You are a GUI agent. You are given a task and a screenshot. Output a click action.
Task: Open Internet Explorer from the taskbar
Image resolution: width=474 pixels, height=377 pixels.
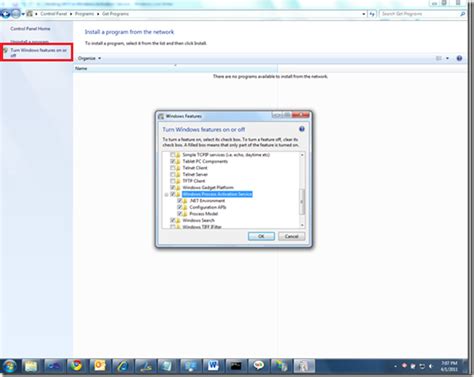pyautogui.click(x=122, y=366)
